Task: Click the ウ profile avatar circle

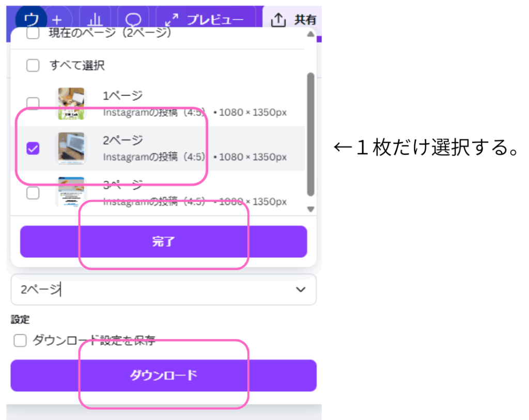Action: click(x=31, y=19)
